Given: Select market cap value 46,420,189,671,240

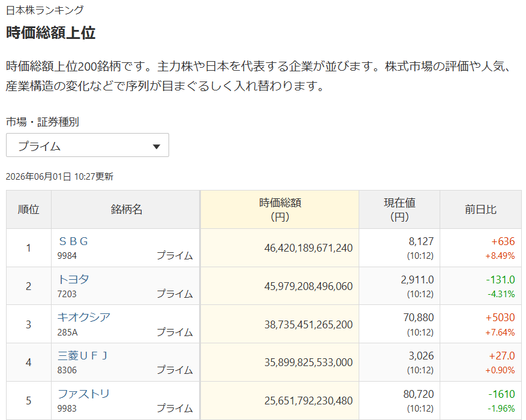Looking at the screenshot, I should [308, 248].
